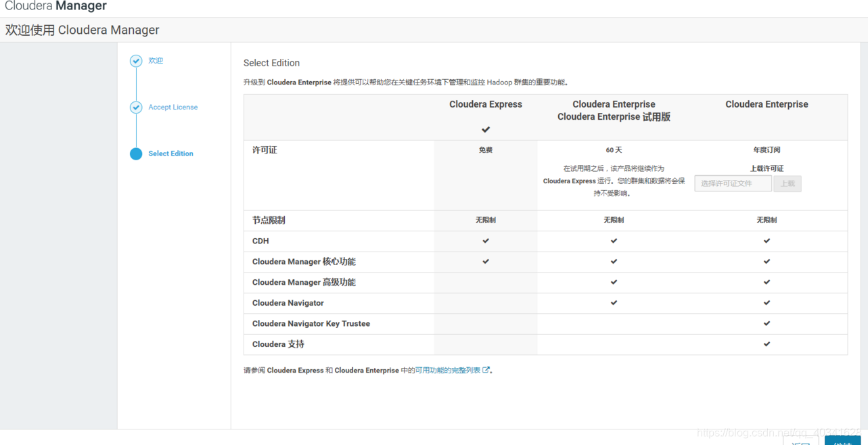Choose the licensed Cloudera Enterprise edition header
This screenshot has height=445, width=868.
(x=767, y=104)
